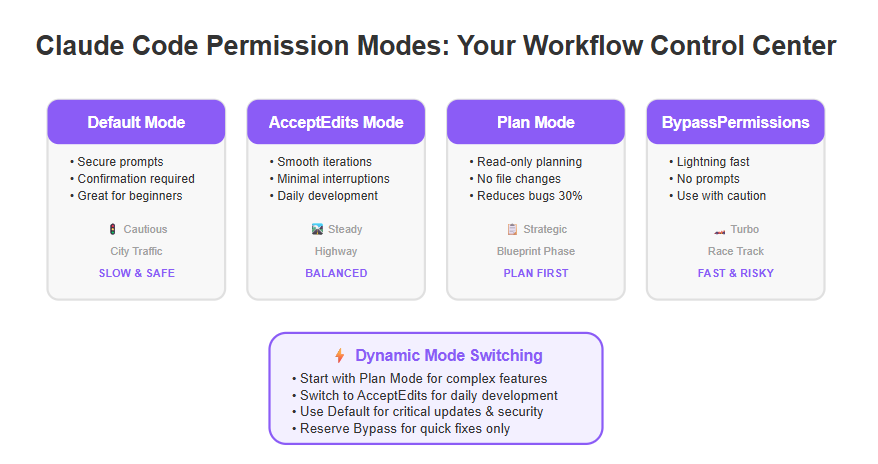Click the main title Claude Code Permission Modes

436,45
